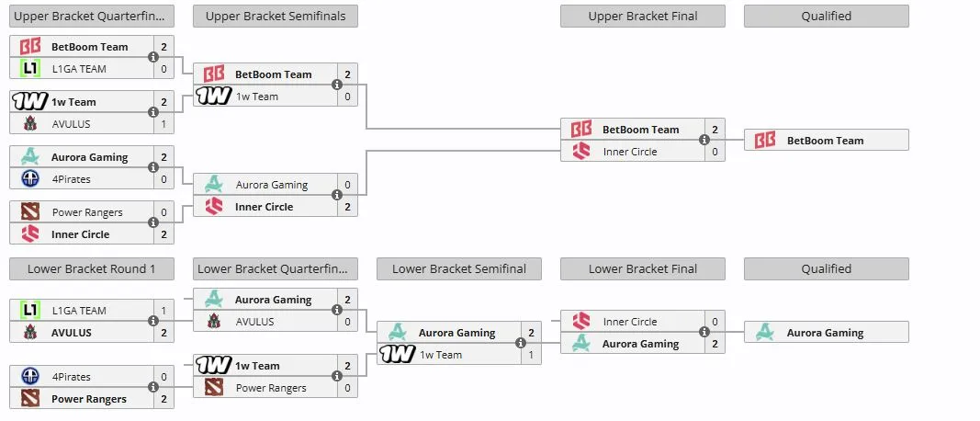Open match info for 1w Team vs AVULUS

(153, 112)
